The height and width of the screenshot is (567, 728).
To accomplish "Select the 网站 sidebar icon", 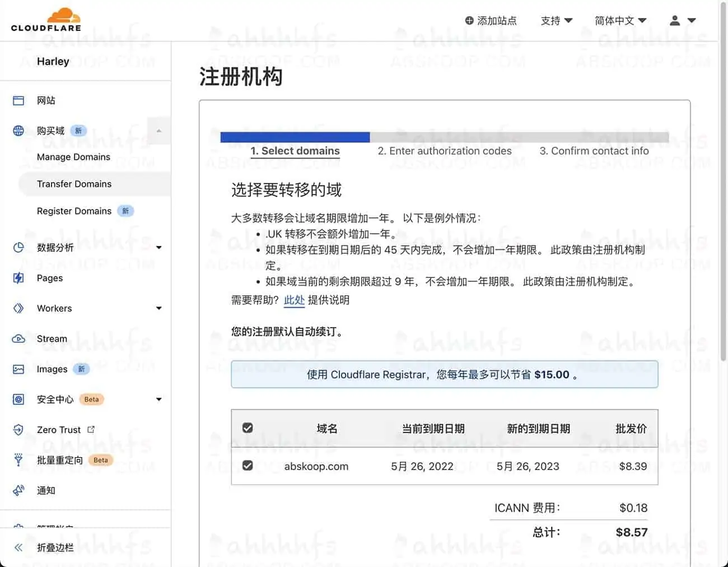I will tap(18, 100).
